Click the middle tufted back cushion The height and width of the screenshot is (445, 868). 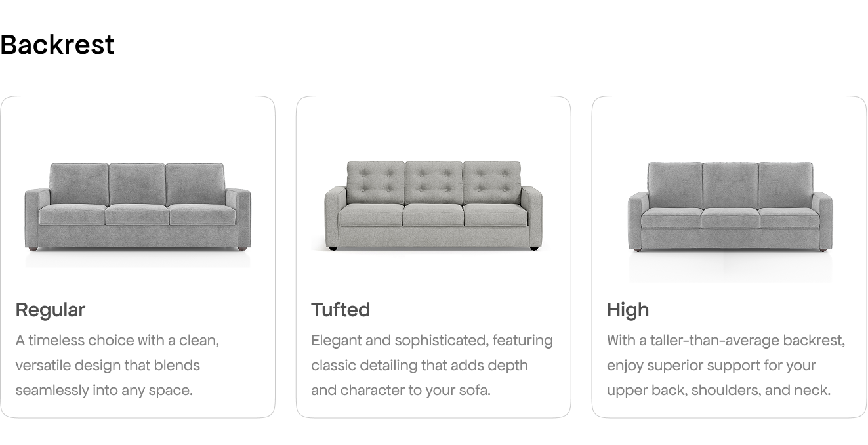[x=434, y=182]
